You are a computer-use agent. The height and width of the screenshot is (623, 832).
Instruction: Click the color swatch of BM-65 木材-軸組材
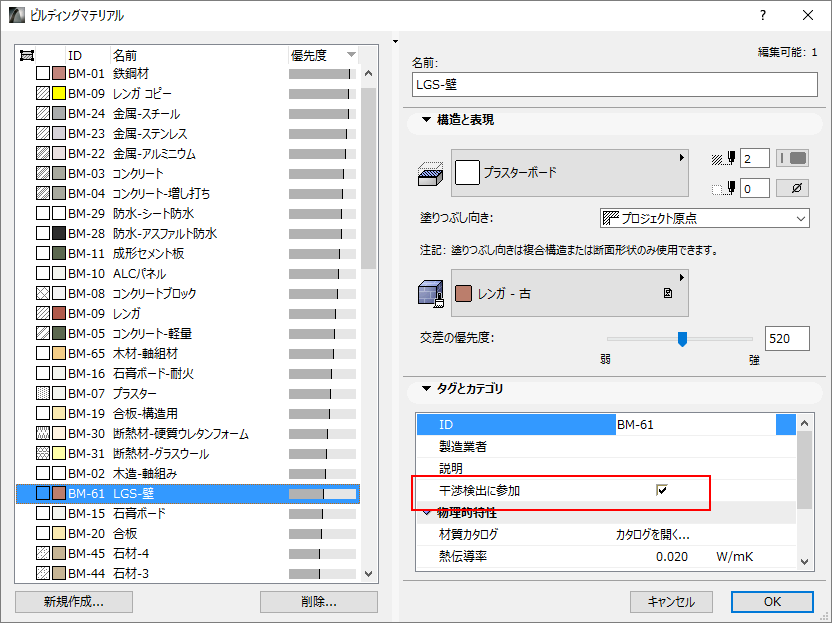coord(59,353)
